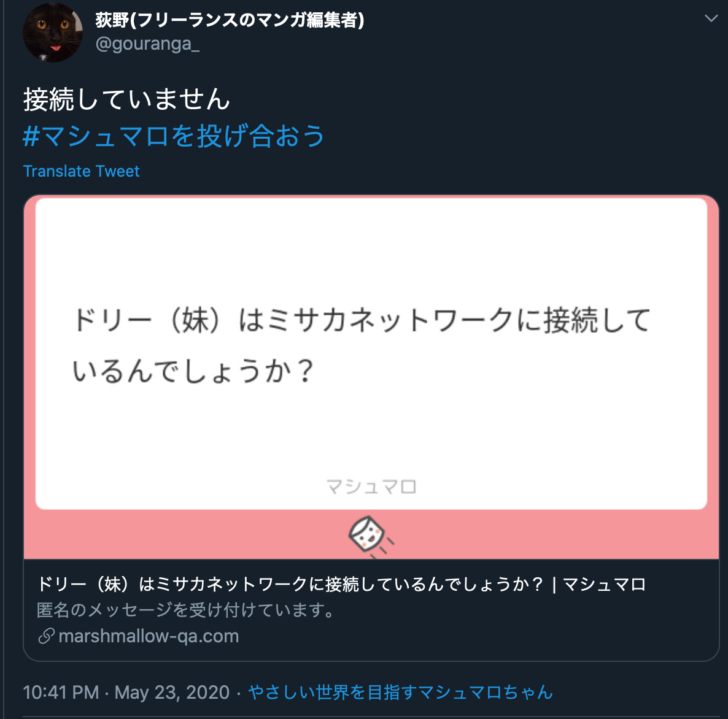728x719 pixels.
Task: Open the hashtag #マシュマロを投げ合おう
Action: pyautogui.click(x=173, y=136)
